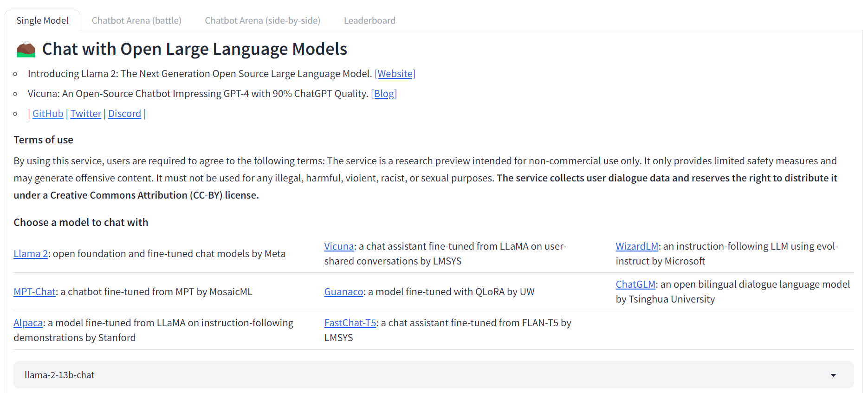Image resolution: width=868 pixels, height=393 pixels.
Task: Open the Chatbot Arena (side-by-side) tab
Action: pos(263,20)
